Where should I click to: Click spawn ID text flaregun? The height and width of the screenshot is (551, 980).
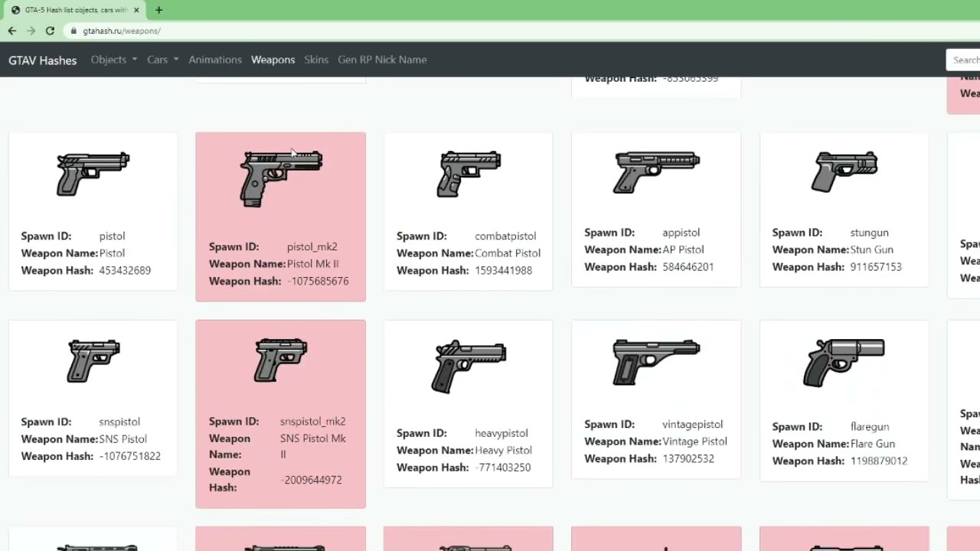pos(869,427)
